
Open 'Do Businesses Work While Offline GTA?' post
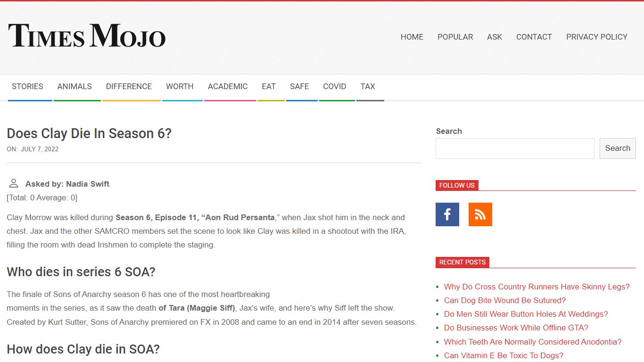(516, 328)
